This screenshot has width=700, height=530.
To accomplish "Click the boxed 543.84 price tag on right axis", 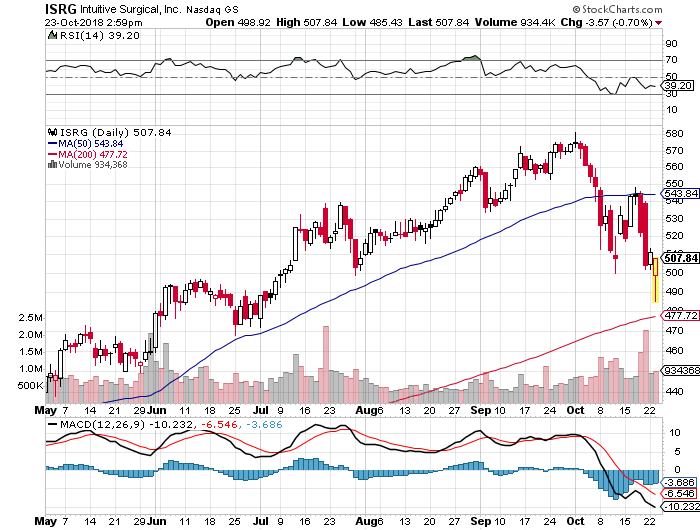I will (x=681, y=193).
